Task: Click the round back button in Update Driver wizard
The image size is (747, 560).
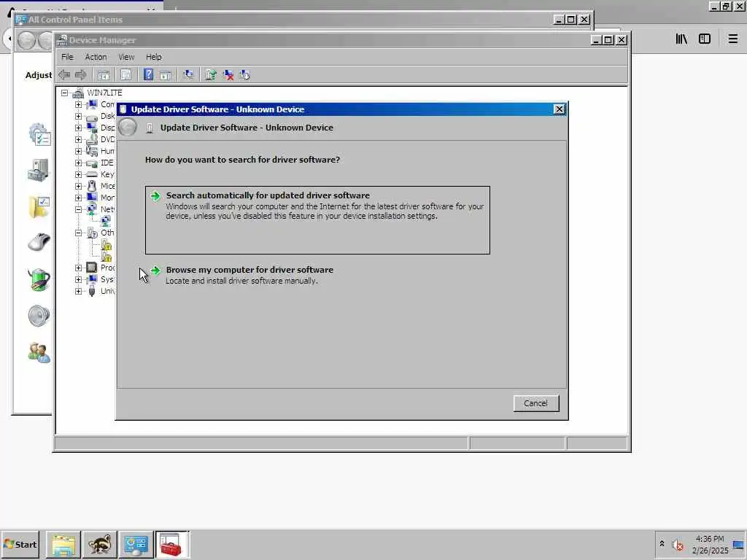Action: [128, 128]
